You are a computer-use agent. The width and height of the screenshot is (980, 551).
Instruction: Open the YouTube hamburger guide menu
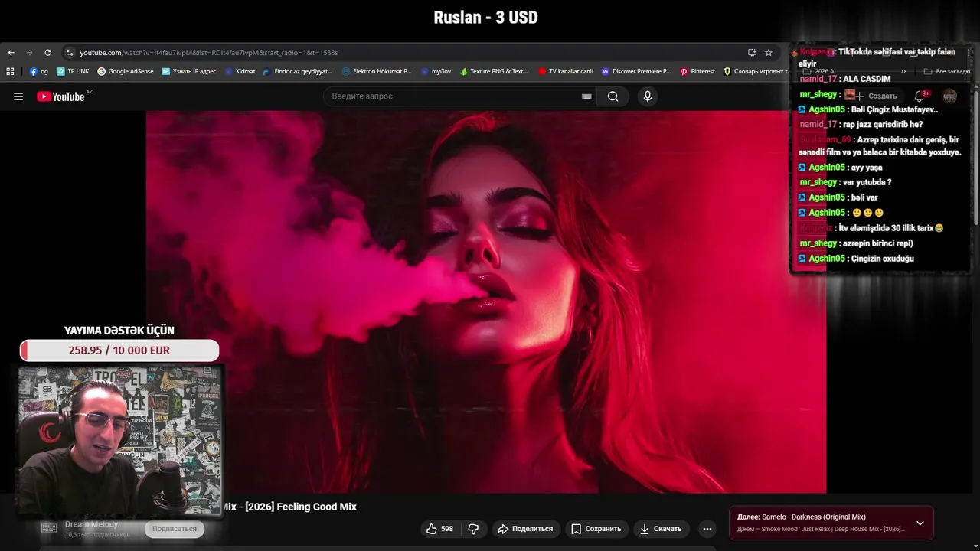coord(18,96)
